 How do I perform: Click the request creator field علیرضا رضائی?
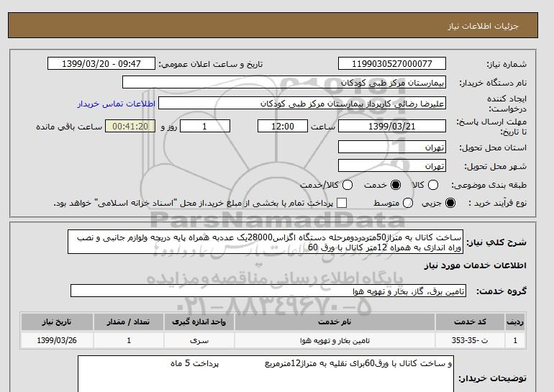coord(302,104)
